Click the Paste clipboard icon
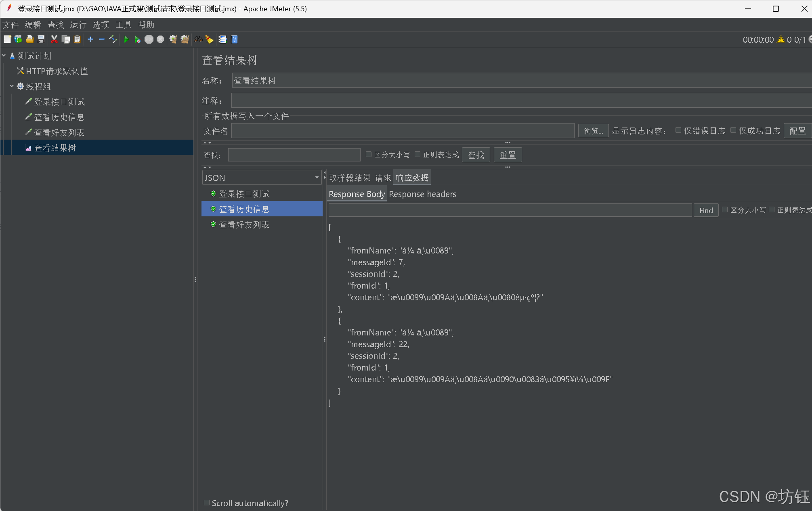Screen dimensions: 812x511 coord(77,39)
